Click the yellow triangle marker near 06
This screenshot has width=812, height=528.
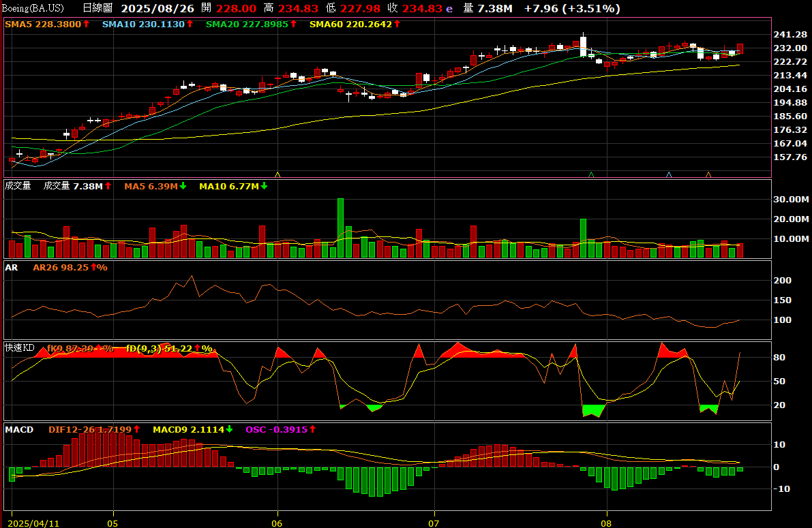pyautogui.click(x=277, y=174)
